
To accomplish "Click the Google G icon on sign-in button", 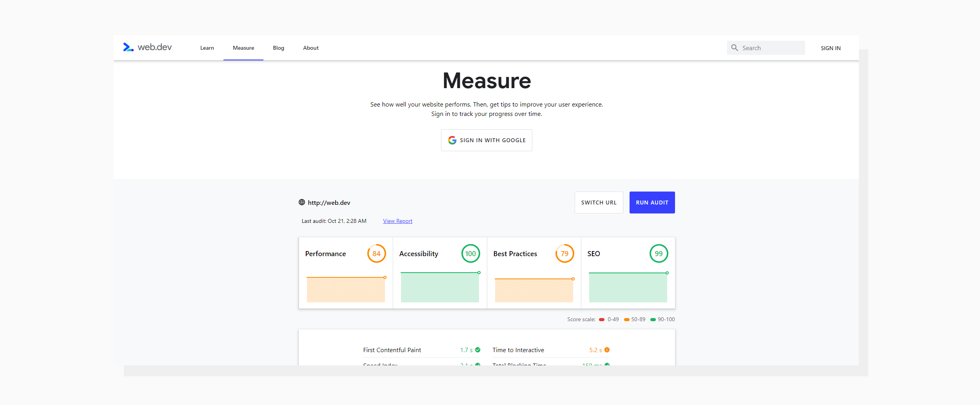I will (x=452, y=140).
